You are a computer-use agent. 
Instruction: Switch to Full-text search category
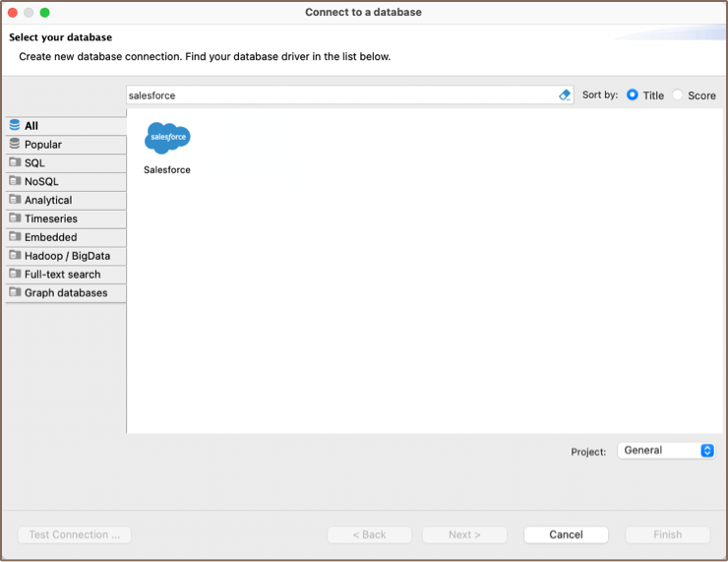click(62, 275)
